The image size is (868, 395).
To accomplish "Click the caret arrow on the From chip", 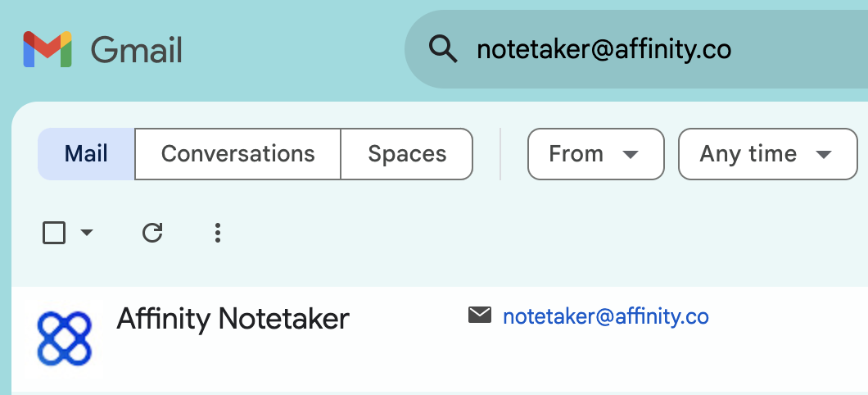I will tap(630, 155).
